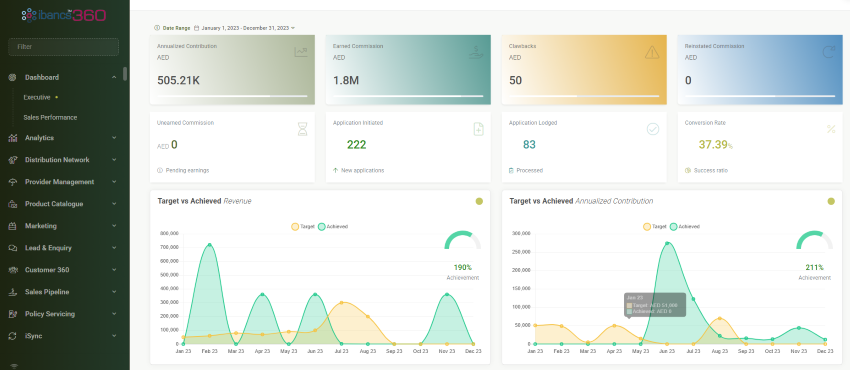This screenshot has width=850, height=370.
Task: Click the New applications label
Action: [363, 170]
